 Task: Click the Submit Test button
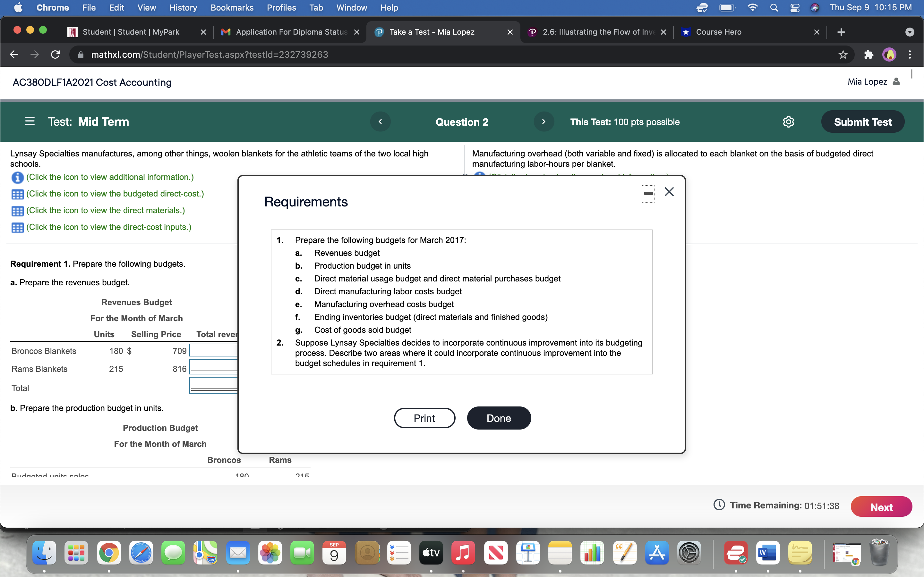click(x=862, y=122)
